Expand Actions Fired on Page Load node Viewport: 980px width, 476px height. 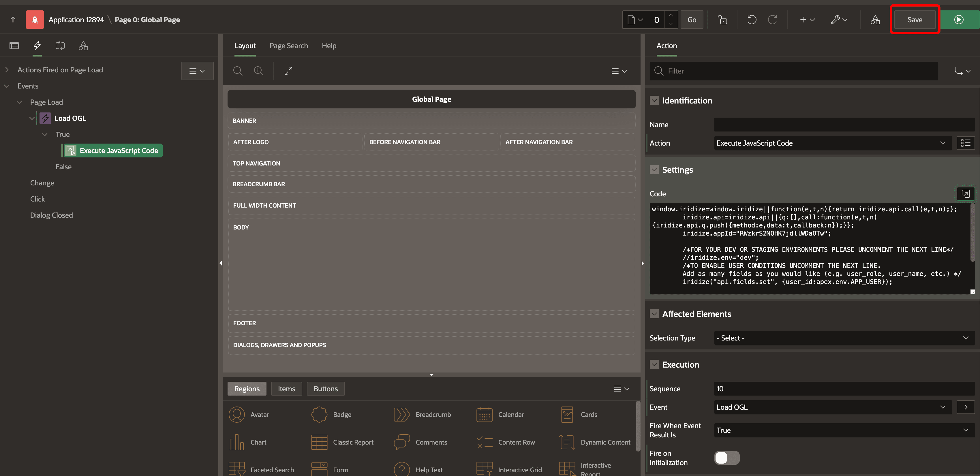tap(7, 70)
